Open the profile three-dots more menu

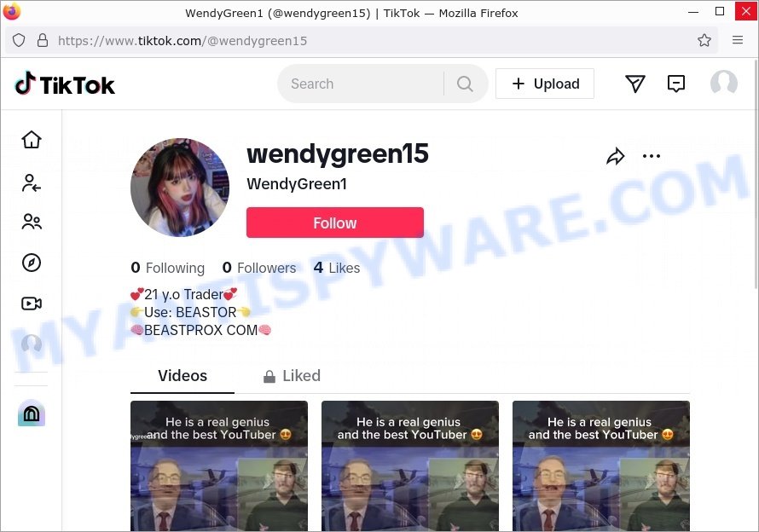(651, 156)
